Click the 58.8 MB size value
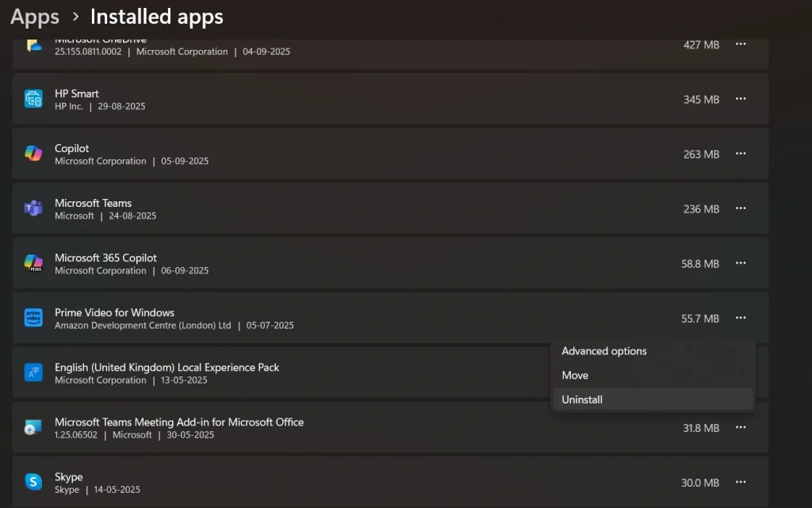This screenshot has height=508, width=812. [x=700, y=265]
